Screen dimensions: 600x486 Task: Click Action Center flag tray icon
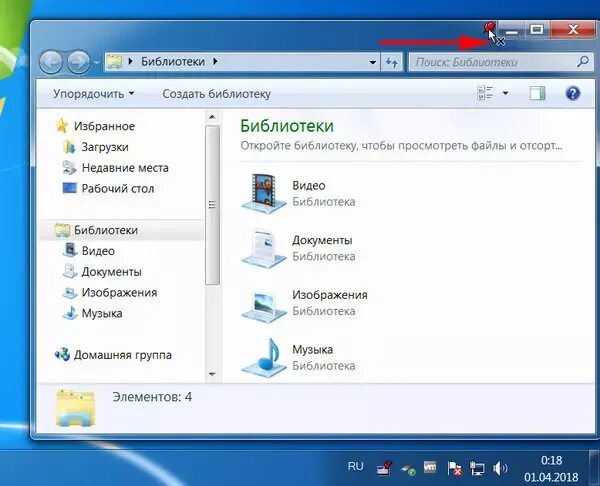point(454,468)
